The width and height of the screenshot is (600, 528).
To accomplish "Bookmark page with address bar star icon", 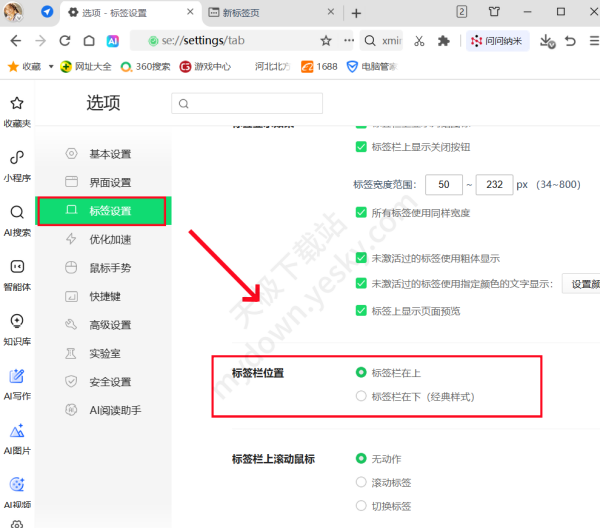I will coord(326,41).
